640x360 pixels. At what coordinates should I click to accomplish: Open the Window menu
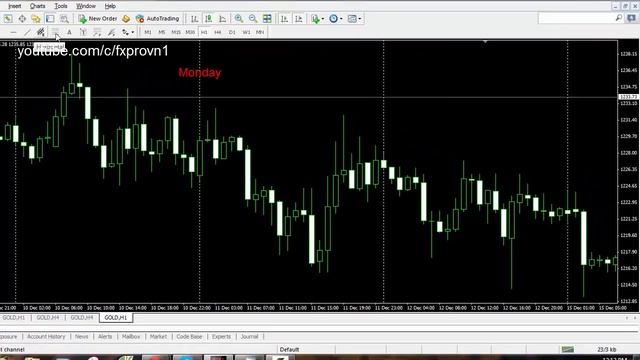tap(86, 6)
